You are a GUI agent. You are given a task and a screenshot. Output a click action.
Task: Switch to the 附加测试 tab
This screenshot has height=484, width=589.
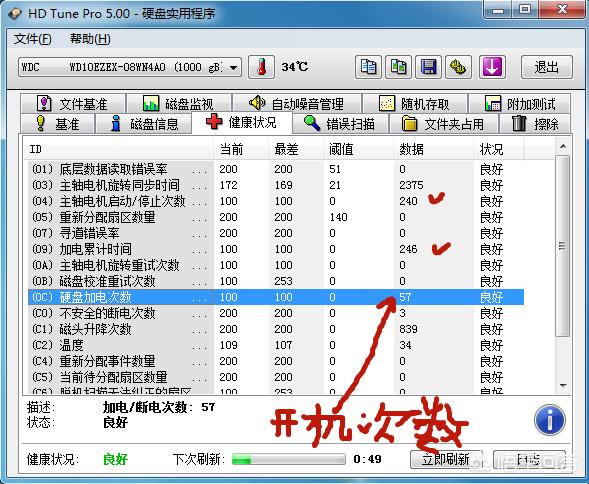(520, 103)
